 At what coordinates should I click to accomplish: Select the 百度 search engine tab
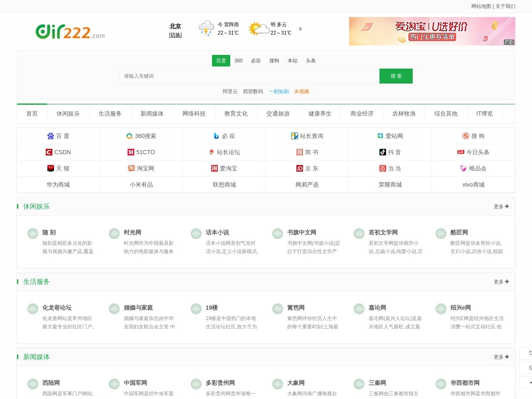click(221, 61)
